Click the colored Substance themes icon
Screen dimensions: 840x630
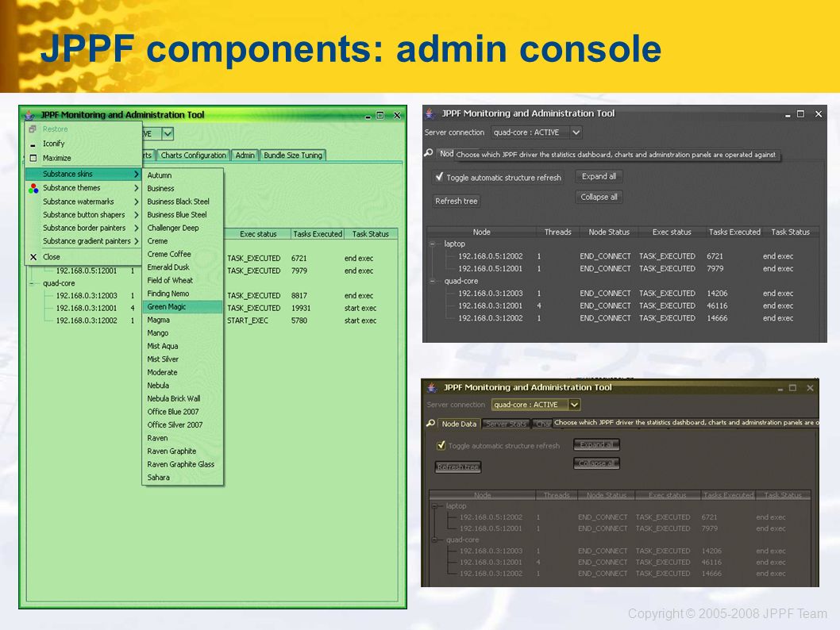(x=33, y=188)
